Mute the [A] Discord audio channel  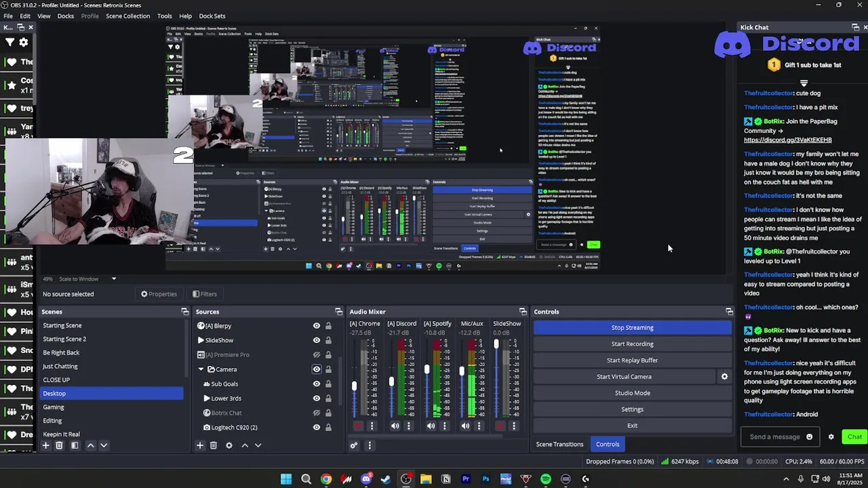(395, 426)
